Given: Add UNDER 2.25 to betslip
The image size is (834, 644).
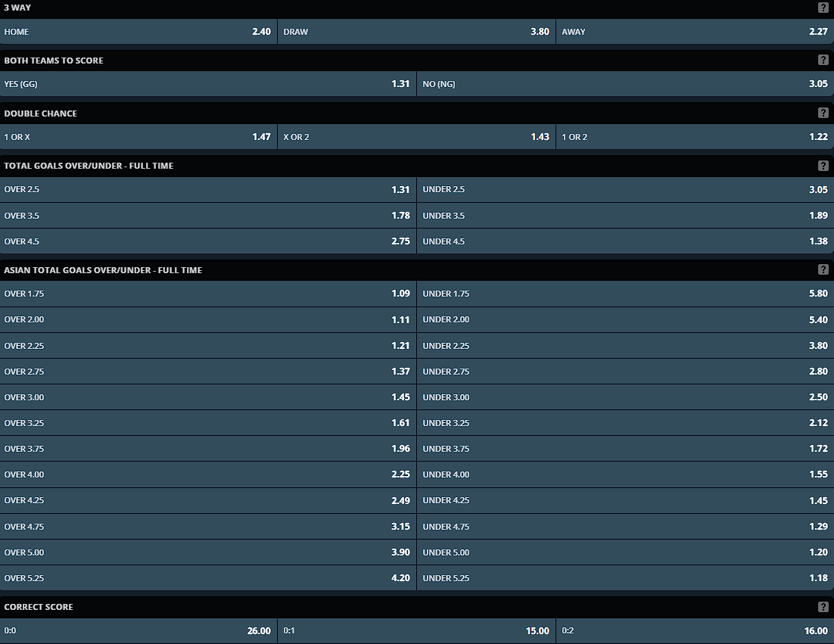Looking at the screenshot, I should [625, 346].
